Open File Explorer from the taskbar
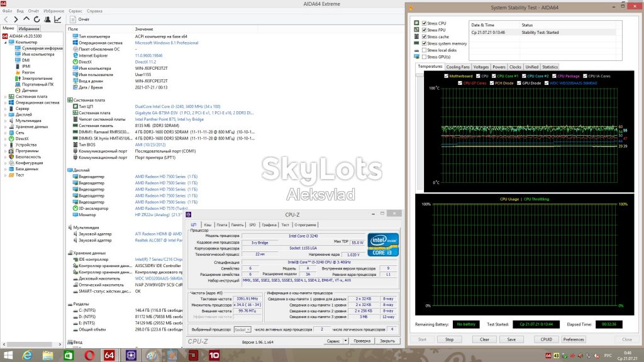The image size is (644, 362). (48, 356)
